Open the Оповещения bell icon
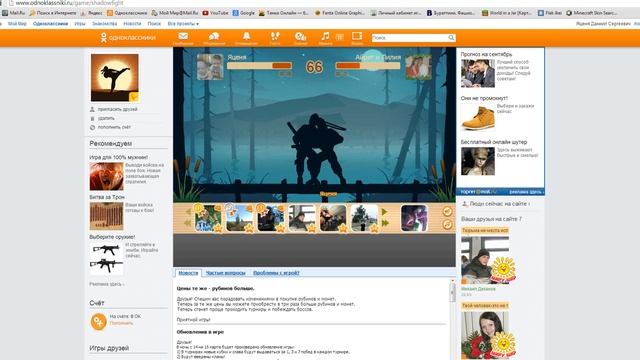The image size is (640, 360). pyautogui.click(x=246, y=36)
